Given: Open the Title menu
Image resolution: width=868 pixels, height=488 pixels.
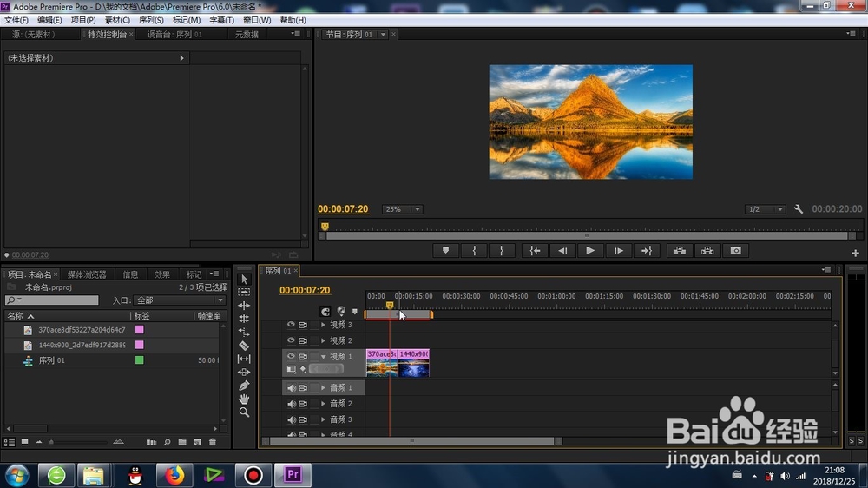Looking at the screenshot, I should (221, 20).
